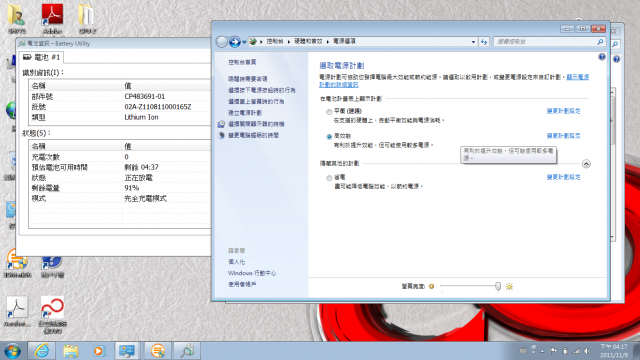Click the Adobe Reader desktop shortcut
This screenshot has height=360, width=640.
pyautogui.click(x=52, y=18)
